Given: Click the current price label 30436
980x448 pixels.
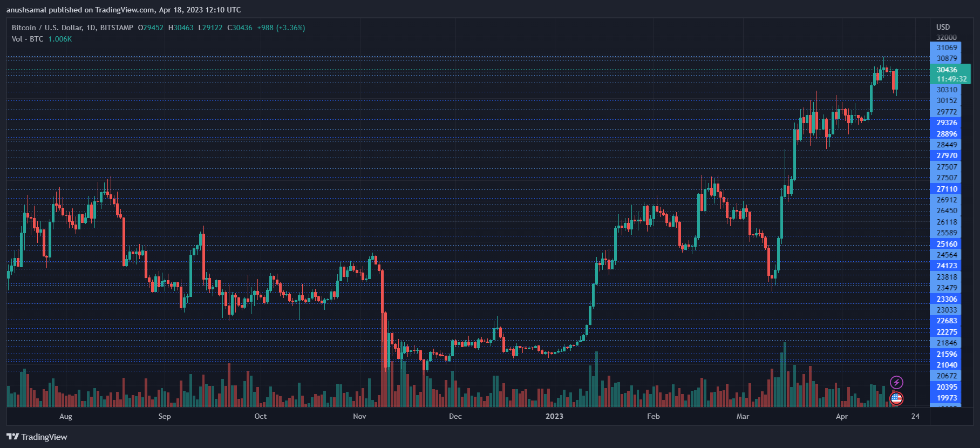Looking at the screenshot, I should pyautogui.click(x=947, y=70).
